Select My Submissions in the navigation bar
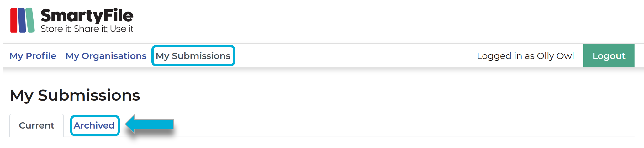Image resolution: width=644 pixels, height=148 pixels. [x=193, y=56]
